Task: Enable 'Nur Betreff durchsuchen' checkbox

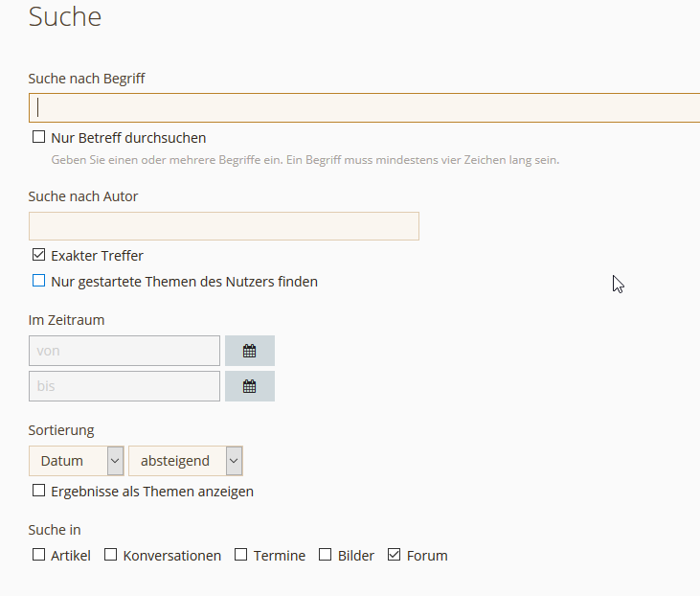Action: coord(39,137)
